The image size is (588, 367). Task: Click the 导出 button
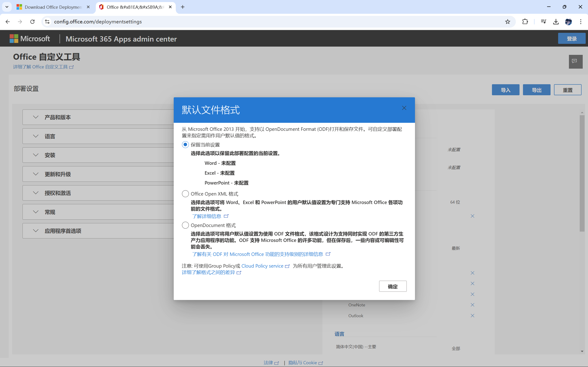(x=537, y=90)
